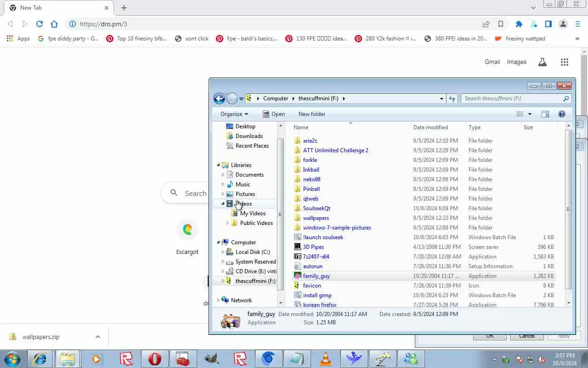
Task: Expand the Pictures library node
Action: click(223, 194)
